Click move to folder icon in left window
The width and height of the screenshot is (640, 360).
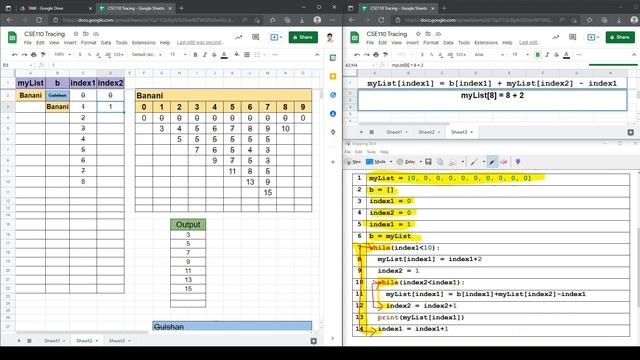pyautogui.click(x=86, y=34)
